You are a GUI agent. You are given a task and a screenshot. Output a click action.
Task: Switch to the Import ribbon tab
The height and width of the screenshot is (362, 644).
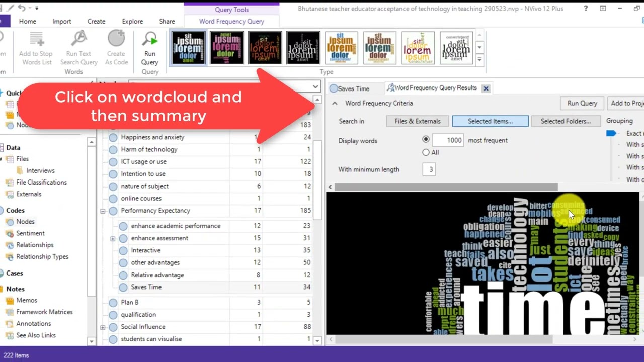[x=62, y=21]
